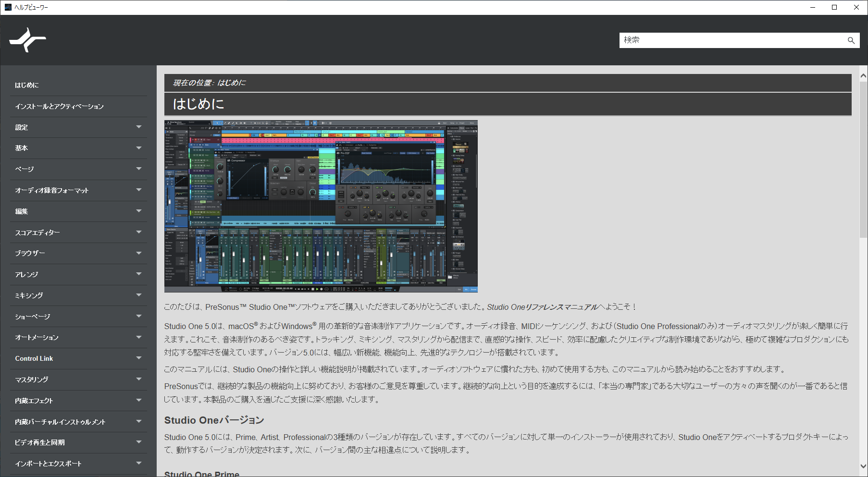Expand the ショーページ section arrow
Screen dimensions: 868x477
coord(139,316)
